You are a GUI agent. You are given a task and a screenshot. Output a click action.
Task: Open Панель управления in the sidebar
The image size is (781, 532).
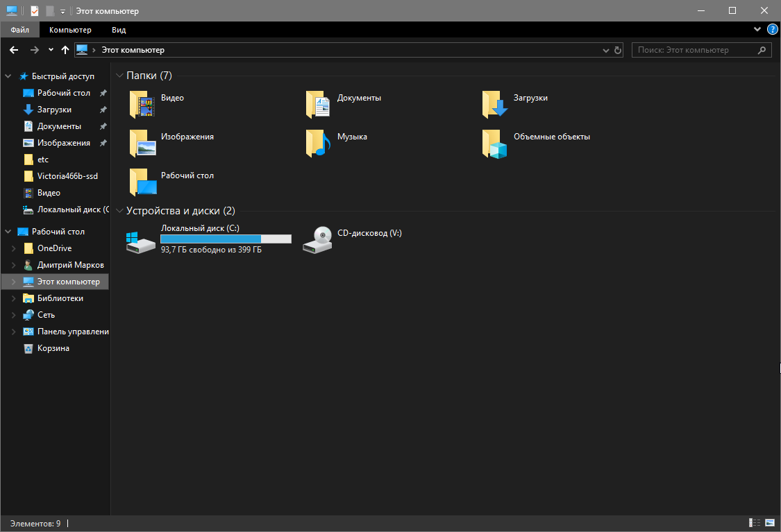pos(73,332)
